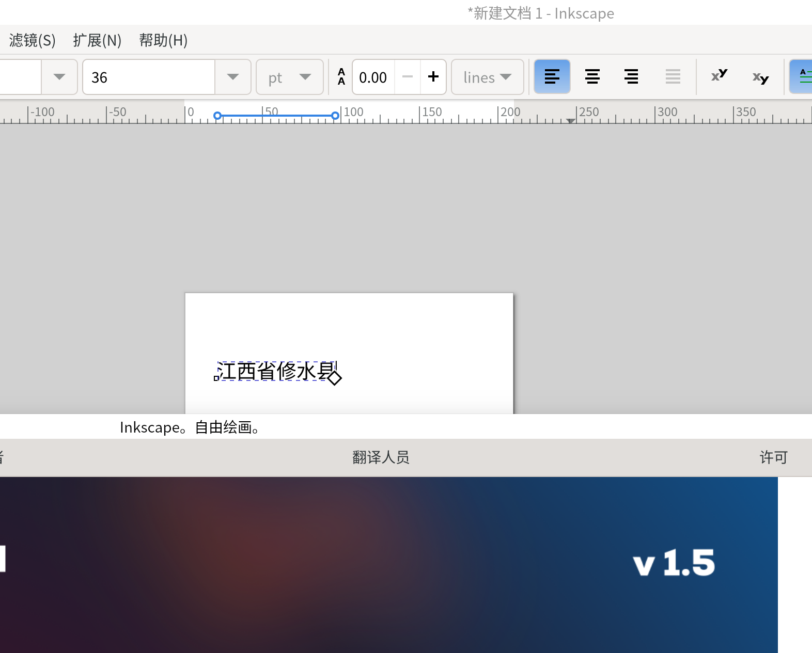Align text left
This screenshot has height=653, width=812.
click(552, 77)
